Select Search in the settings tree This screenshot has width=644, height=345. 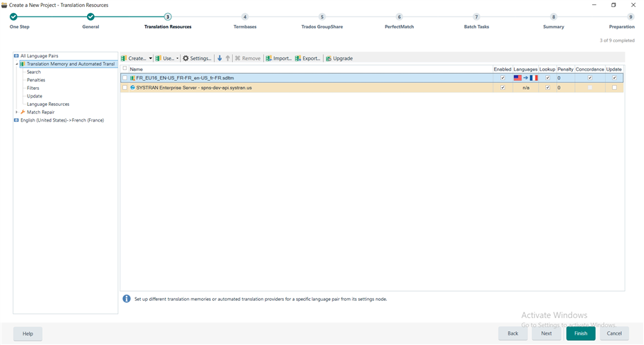(34, 72)
